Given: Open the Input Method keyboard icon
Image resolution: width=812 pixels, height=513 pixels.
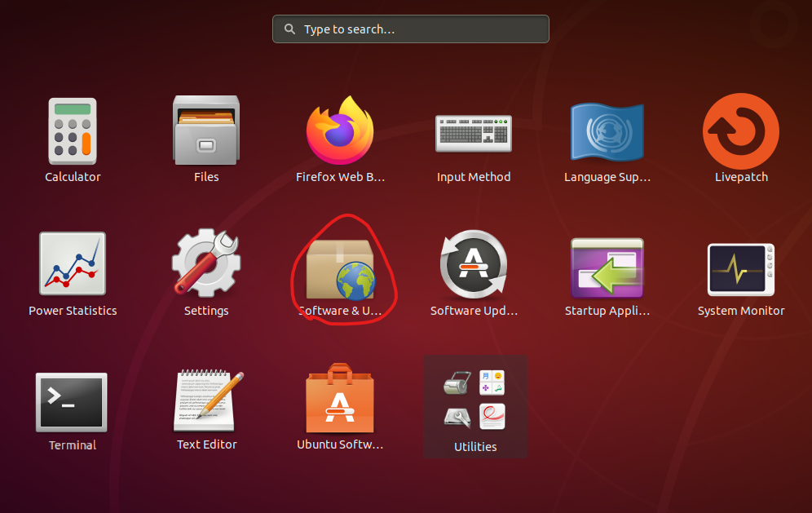Looking at the screenshot, I should point(474,134).
